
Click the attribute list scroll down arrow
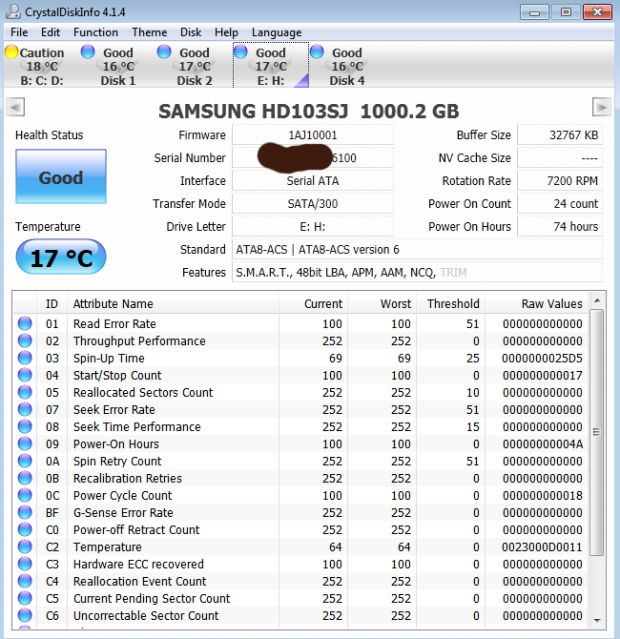click(597, 620)
